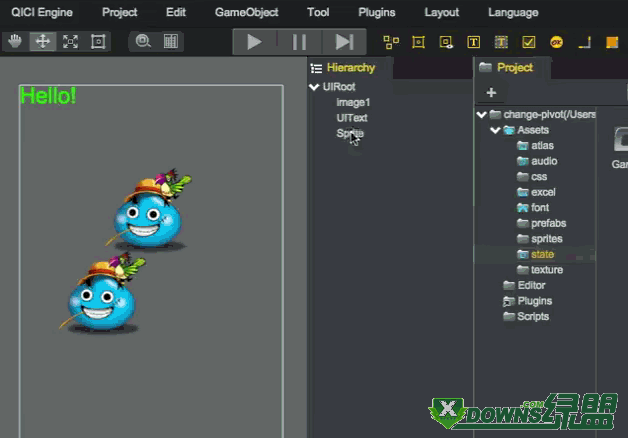
Task: Open the highlighted state folder
Action: click(x=542, y=254)
